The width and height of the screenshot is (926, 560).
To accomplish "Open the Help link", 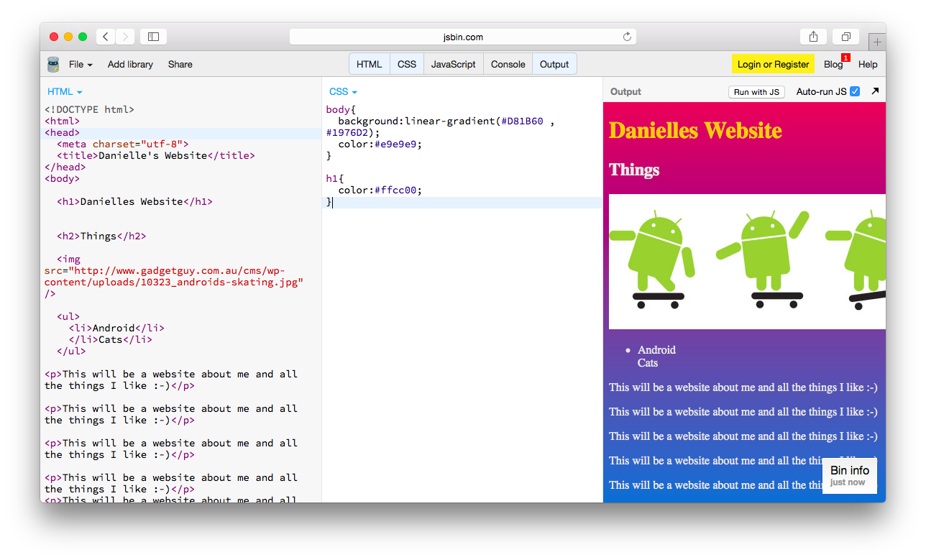I will click(868, 64).
